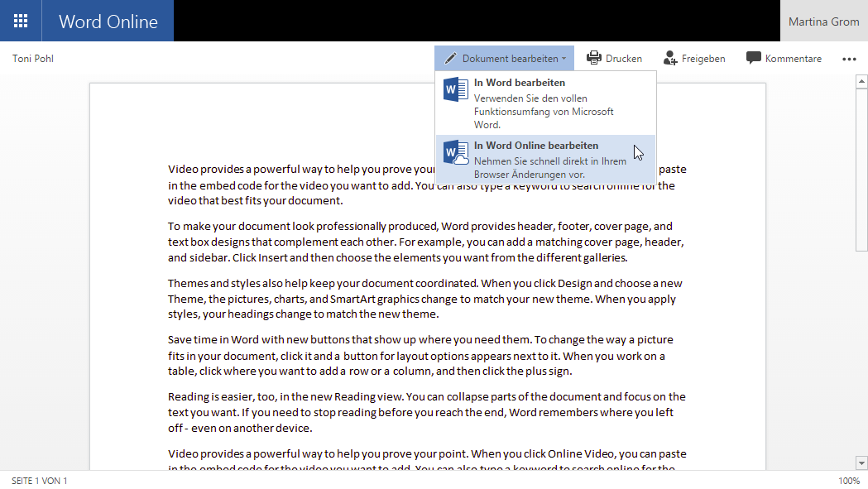Click the Kommentare label
The height and width of the screenshot is (489, 868).
tap(794, 59)
